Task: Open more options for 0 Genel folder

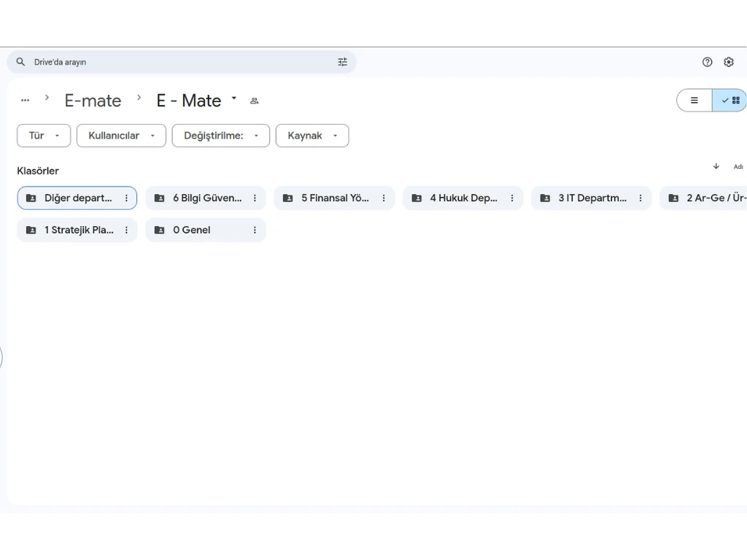Action: 255,230
